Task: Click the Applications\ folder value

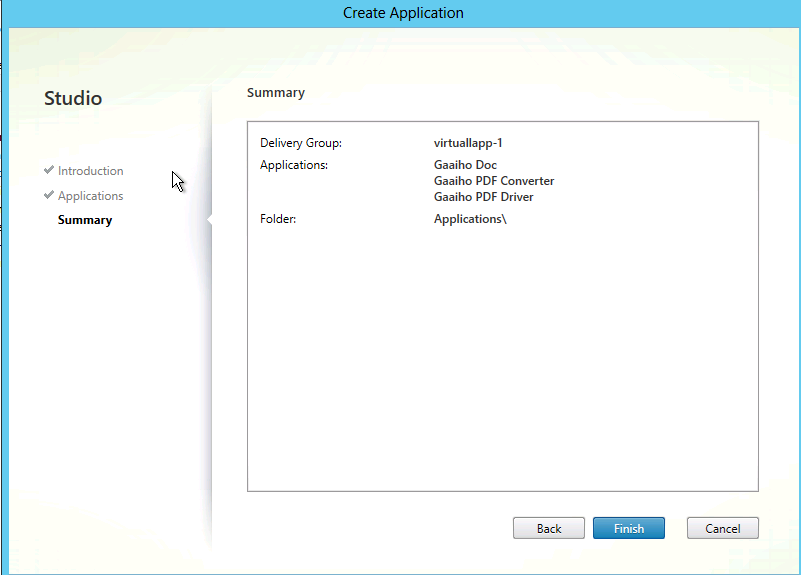Action: (x=470, y=219)
